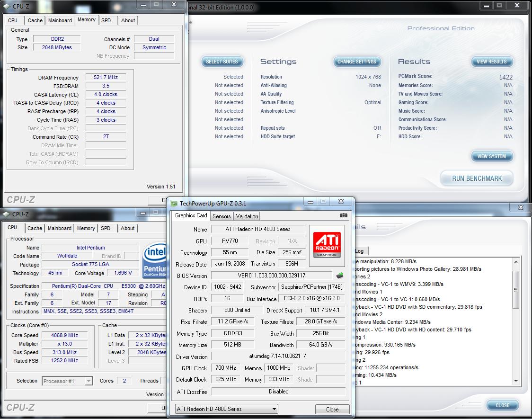
Task: Select Graphics Card tab in GPU-Z
Action: (x=191, y=215)
